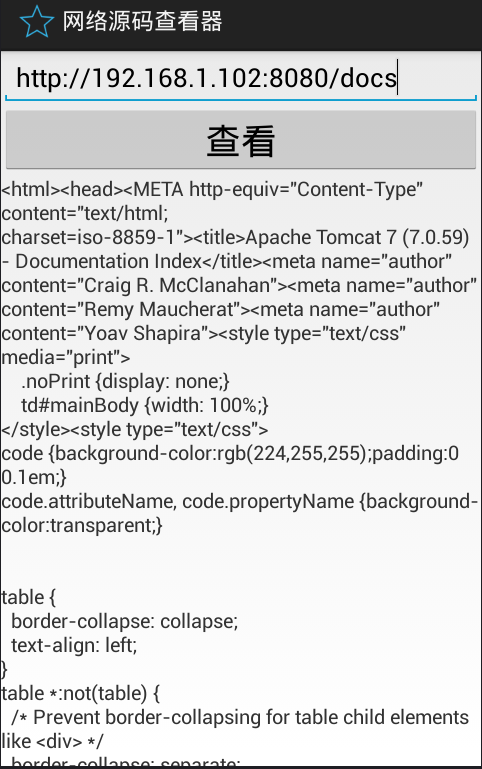Tap the Remy Maucherat author line
This screenshot has width=482, height=769.
(221, 310)
